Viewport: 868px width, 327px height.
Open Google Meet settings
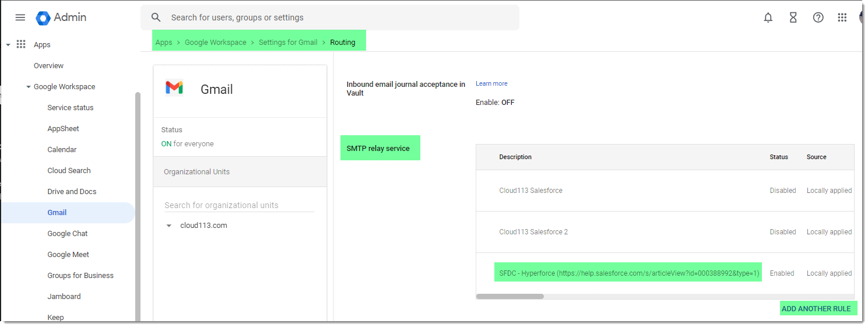tap(68, 255)
